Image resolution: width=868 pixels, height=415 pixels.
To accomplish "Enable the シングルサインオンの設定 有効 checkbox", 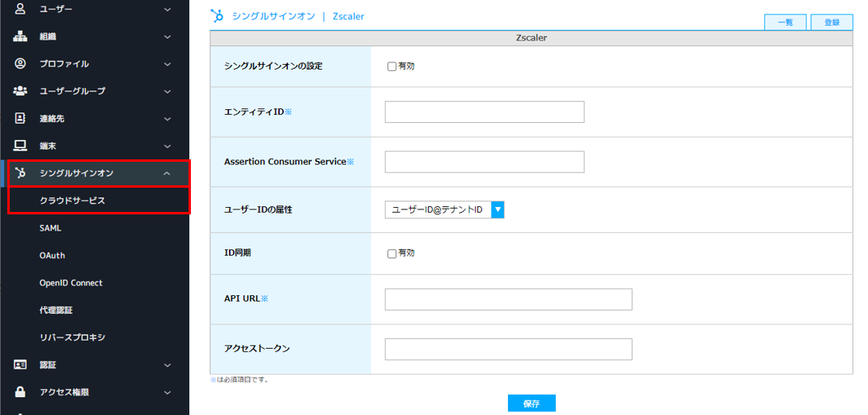I will 392,66.
